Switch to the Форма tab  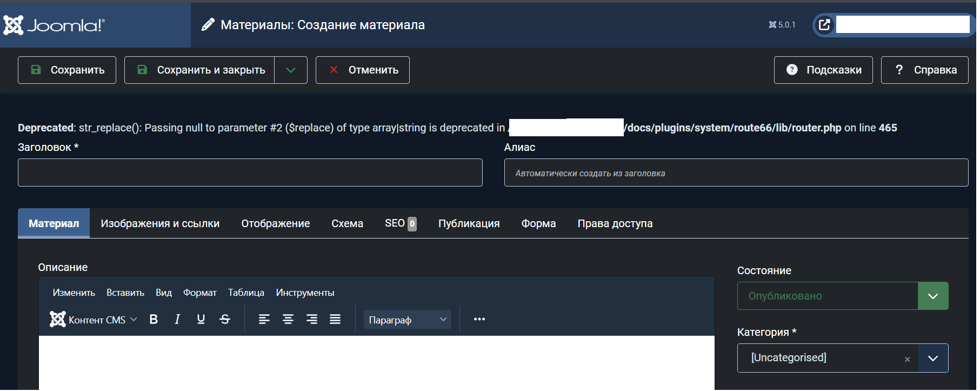538,223
